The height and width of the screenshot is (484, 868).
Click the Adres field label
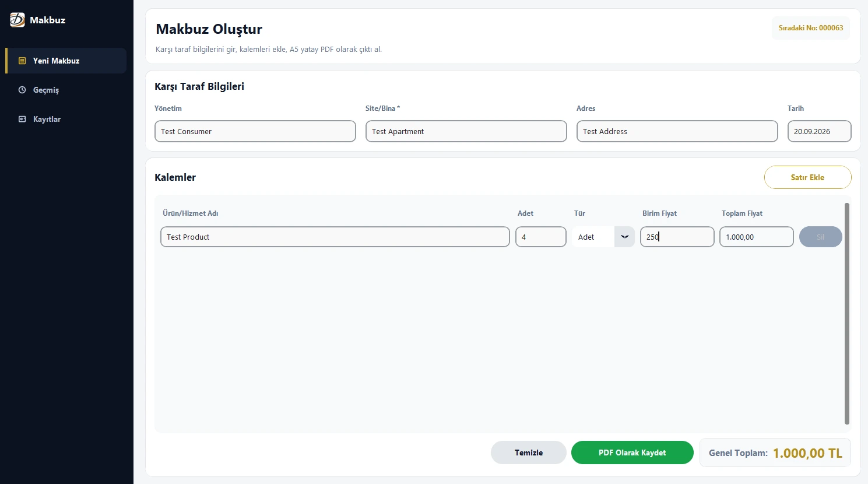coord(586,108)
